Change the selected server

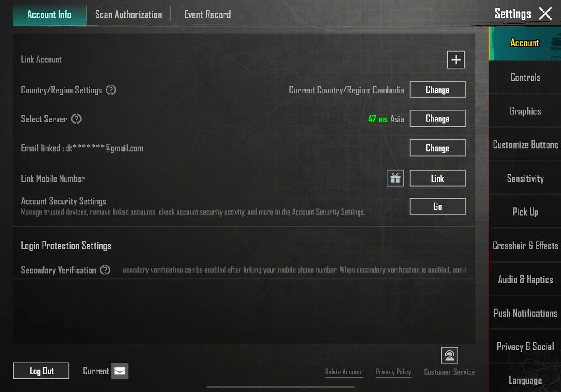(437, 118)
